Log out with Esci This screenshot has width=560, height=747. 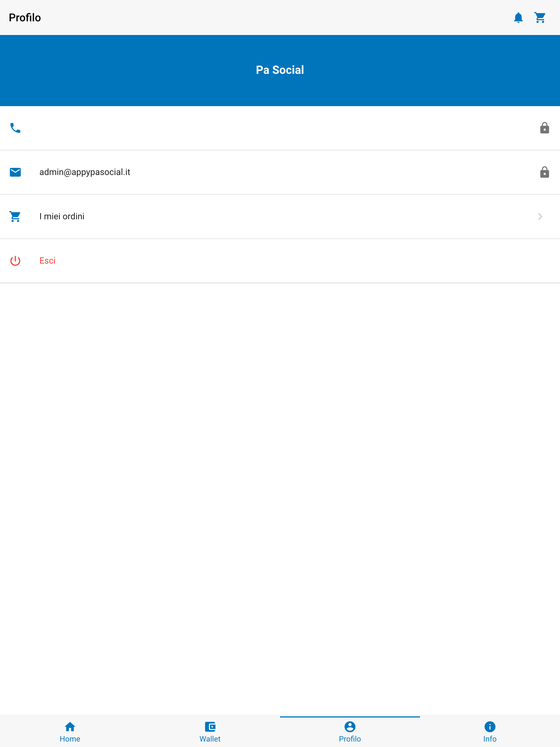pos(280,261)
